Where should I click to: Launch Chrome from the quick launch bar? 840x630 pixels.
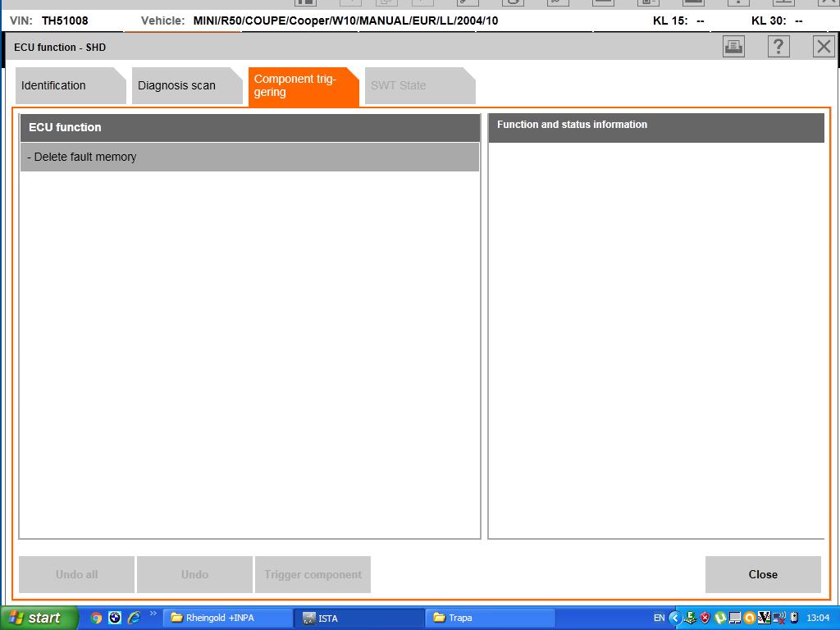click(x=96, y=618)
